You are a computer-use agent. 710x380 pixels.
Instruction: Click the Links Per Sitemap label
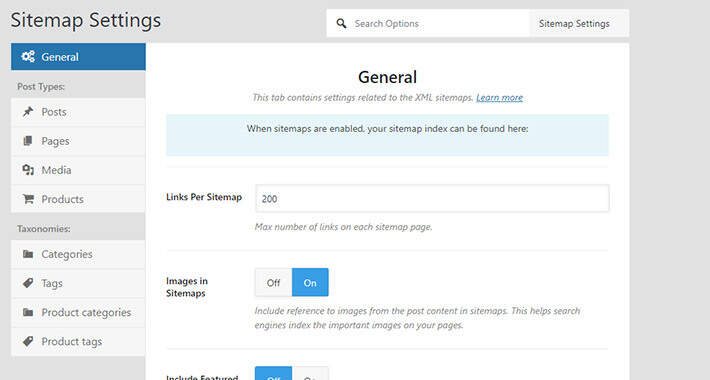coord(204,197)
